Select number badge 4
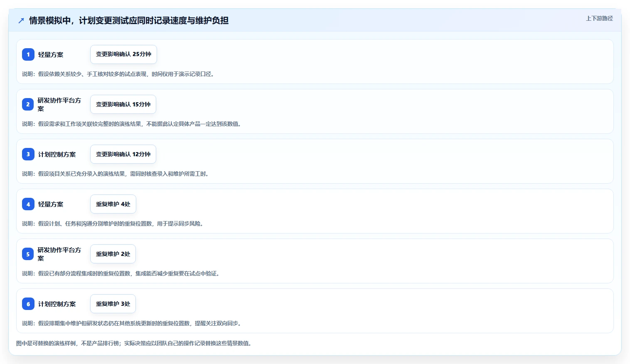The height and width of the screenshot is (364, 630). click(28, 204)
